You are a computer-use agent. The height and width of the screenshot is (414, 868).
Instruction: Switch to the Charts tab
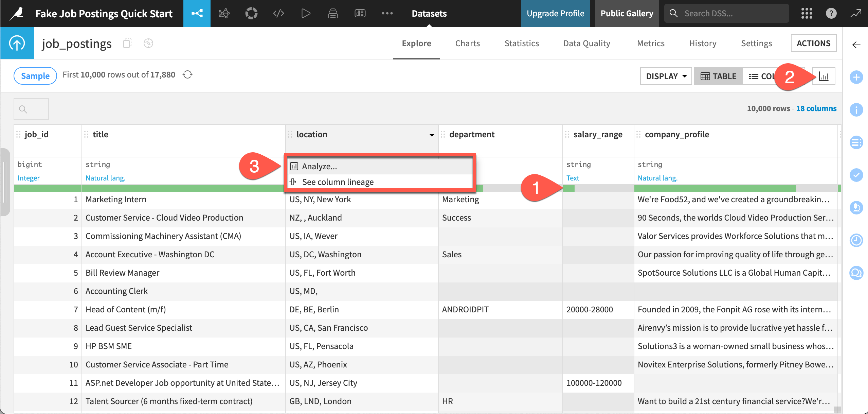(x=467, y=43)
